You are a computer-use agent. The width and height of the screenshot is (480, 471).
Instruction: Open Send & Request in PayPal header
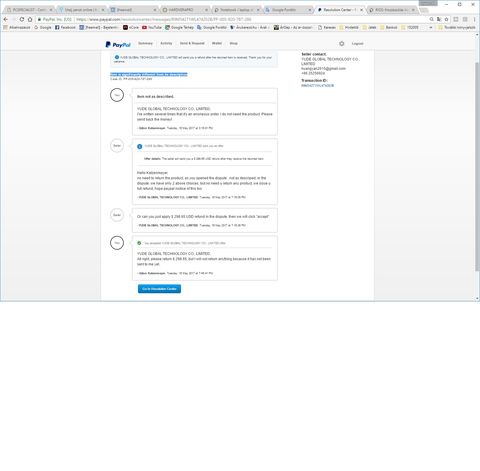tap(192, 43)
